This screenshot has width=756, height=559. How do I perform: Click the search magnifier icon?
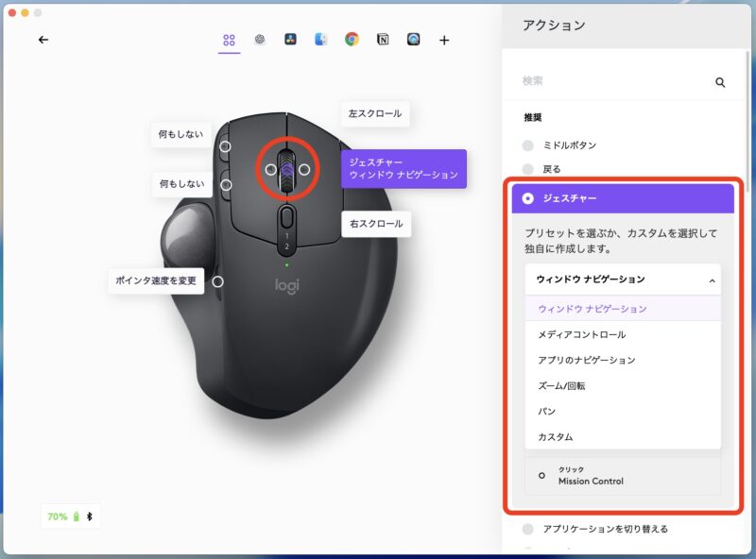[x=720, y=83]
